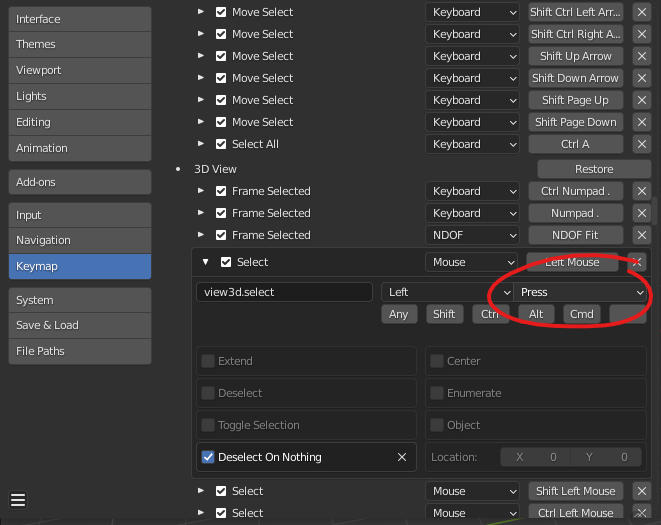Open the hamburger menu at bottom left
Screen dimensions: 661x525
18,500
